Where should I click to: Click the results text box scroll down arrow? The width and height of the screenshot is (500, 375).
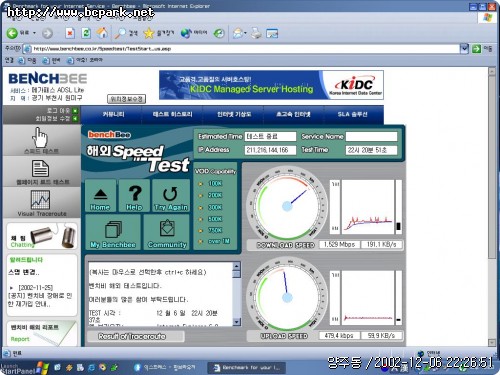click(237, 322)
